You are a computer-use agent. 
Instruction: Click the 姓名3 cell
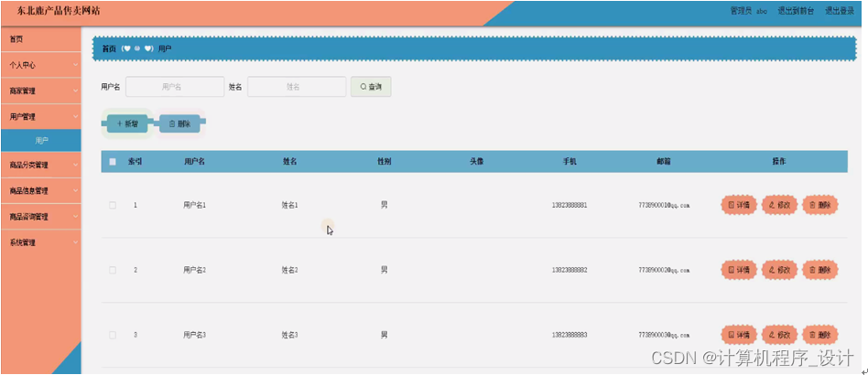289,335
